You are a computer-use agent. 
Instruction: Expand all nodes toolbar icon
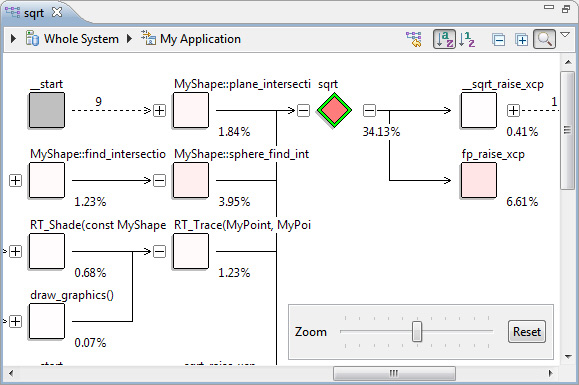(521, 39)
